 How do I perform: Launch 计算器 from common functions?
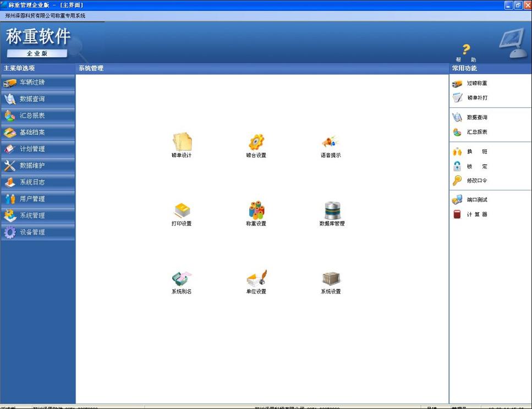476,215
